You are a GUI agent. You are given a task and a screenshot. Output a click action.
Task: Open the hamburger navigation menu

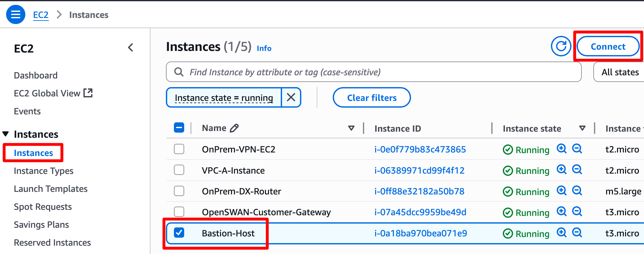coord(15,15)
